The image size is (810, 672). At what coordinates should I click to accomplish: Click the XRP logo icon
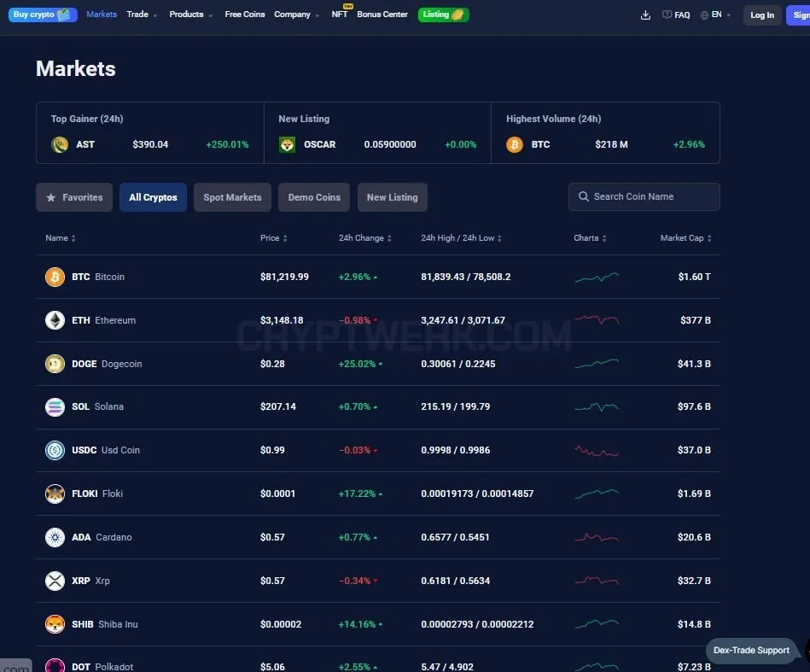point(55,581)
